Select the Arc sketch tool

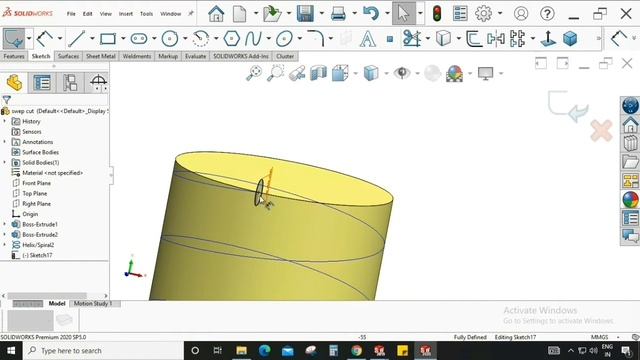200,39
